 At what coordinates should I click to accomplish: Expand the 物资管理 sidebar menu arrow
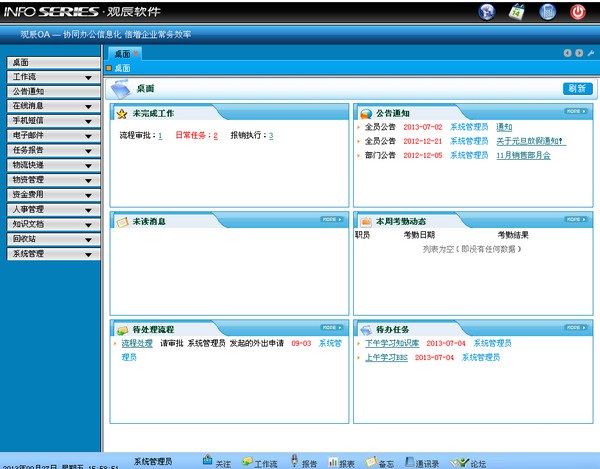point(88,181)
